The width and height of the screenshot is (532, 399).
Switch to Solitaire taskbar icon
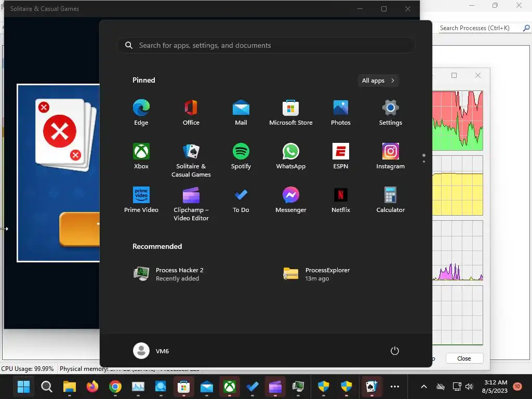tap(371, 387)
